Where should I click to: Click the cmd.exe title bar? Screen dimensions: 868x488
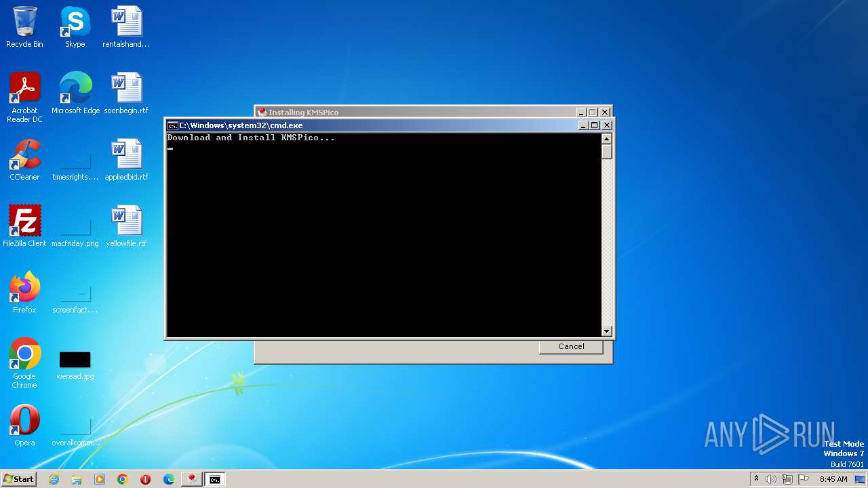tap(376, 125)
